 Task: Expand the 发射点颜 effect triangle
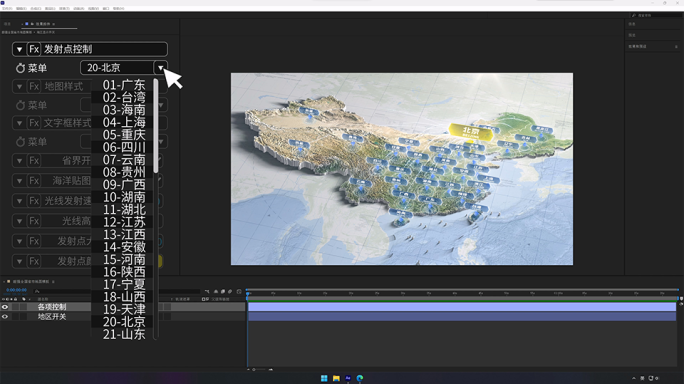coord(19,261)
